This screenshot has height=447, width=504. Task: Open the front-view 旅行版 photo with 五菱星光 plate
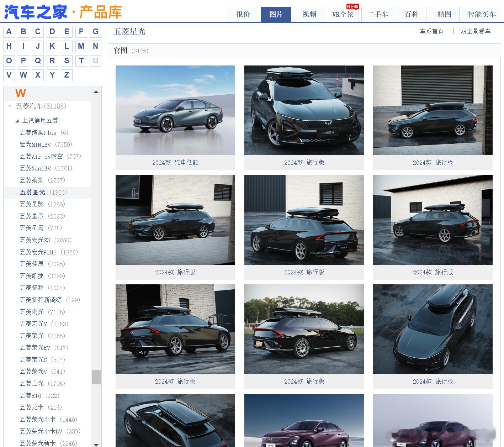[x=304, y=110]
